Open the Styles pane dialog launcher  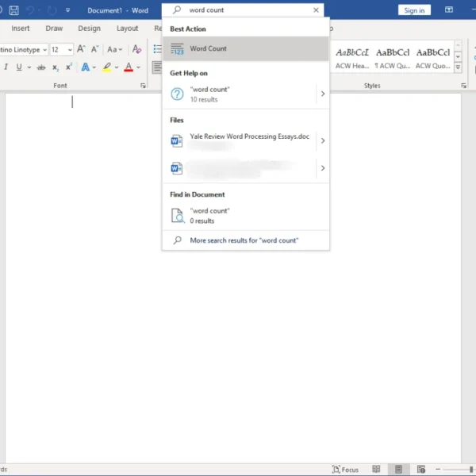(x=463, y=86)
